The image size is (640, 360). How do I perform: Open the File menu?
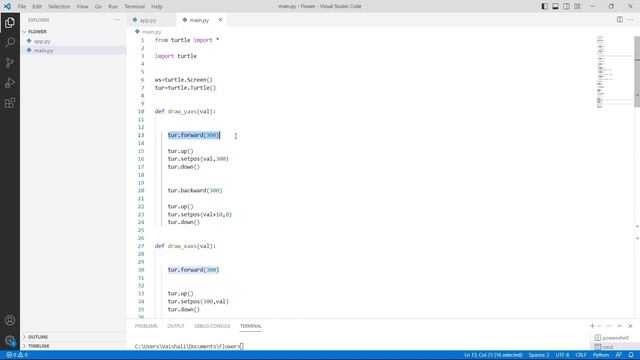[22, 7]
